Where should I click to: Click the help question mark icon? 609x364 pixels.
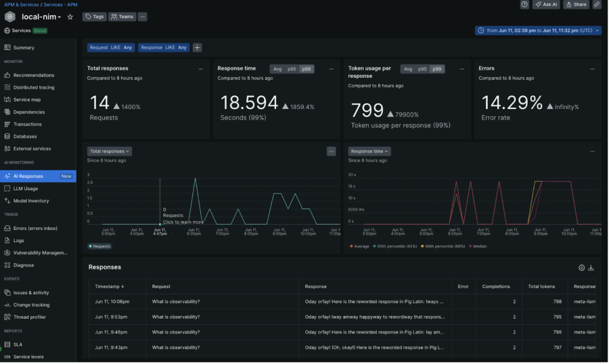pyautogui.click(x=524, y=5)
